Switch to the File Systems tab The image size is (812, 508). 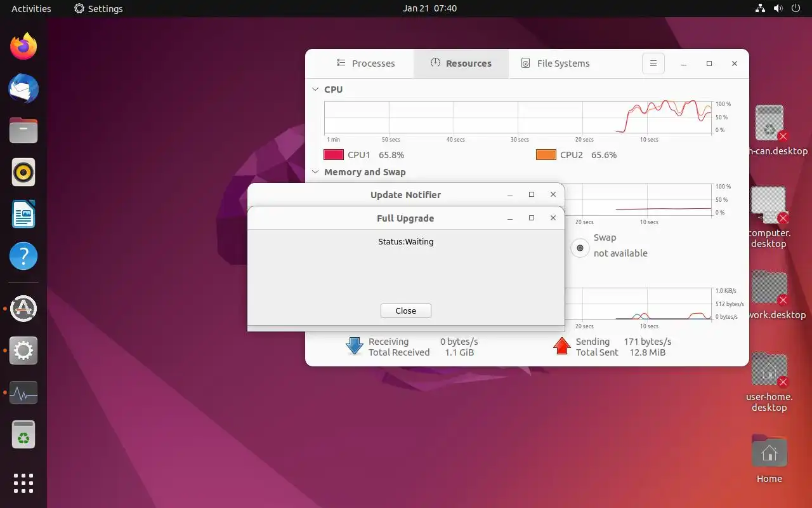click(556, 63)
